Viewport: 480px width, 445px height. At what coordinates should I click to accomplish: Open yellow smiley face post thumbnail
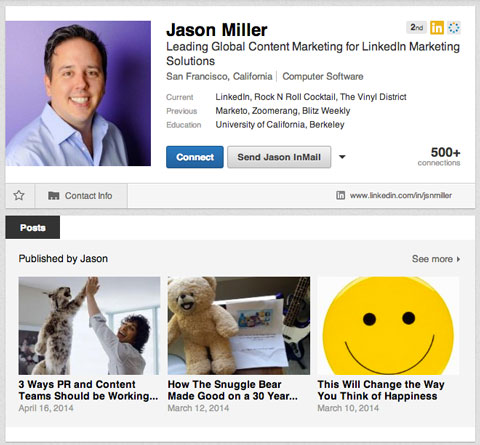tap(388, 326)
